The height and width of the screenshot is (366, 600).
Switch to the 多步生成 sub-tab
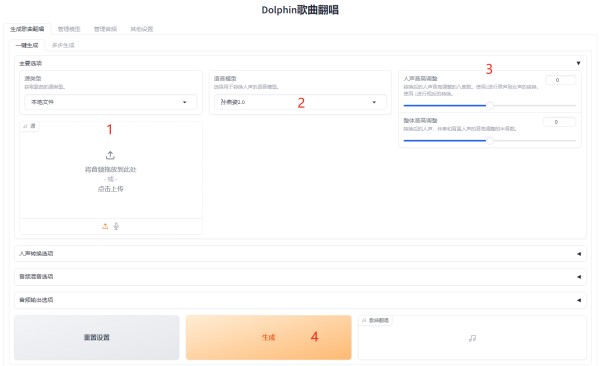point(63,45)
